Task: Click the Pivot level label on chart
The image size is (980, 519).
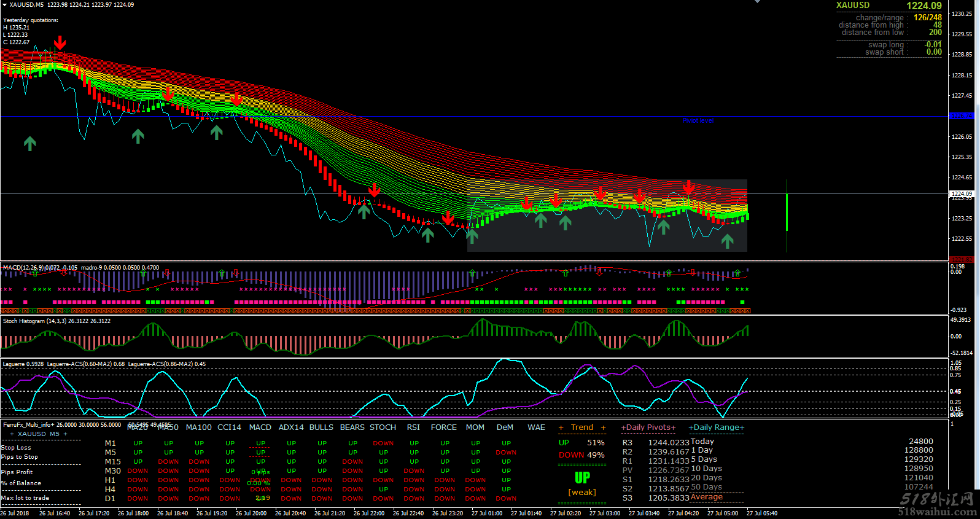Action: (698, 120)
